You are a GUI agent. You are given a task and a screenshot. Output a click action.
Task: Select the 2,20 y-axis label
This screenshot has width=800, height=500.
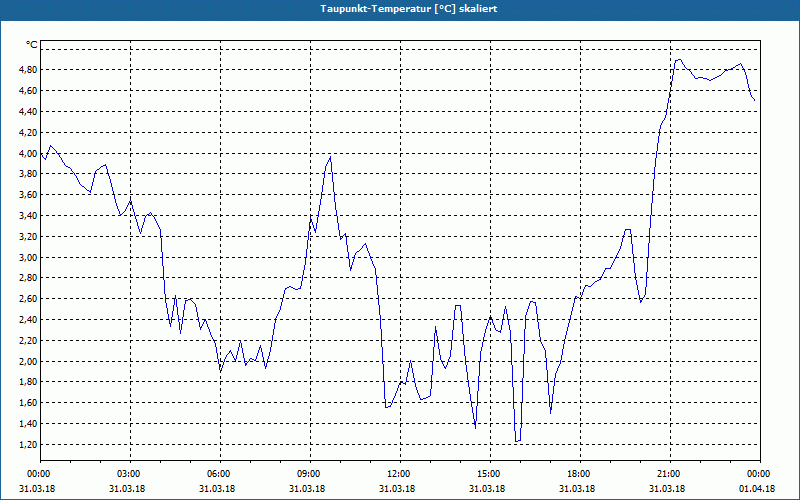point(27,340)
